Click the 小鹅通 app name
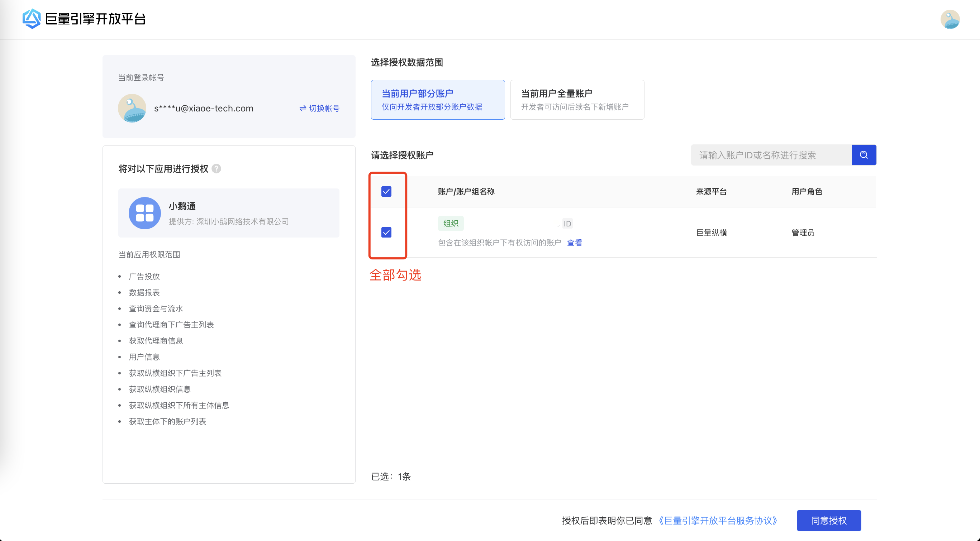 tap(182, 206)
